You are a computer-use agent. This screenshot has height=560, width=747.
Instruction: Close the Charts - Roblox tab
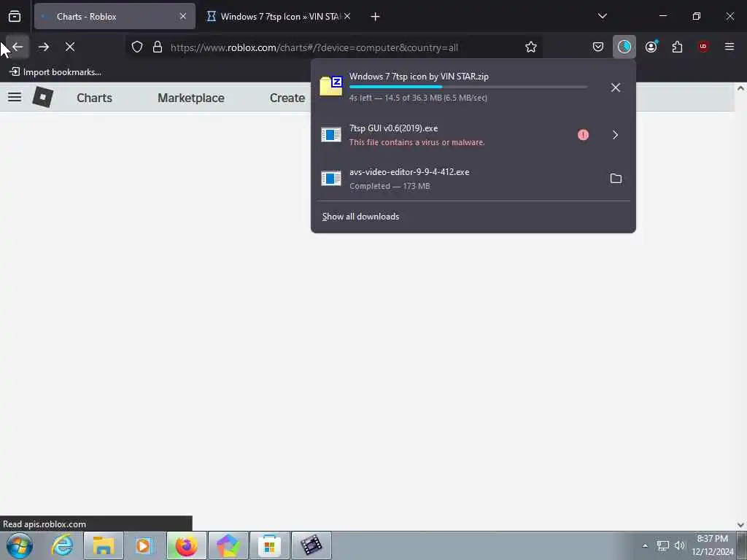click(183, 17)
